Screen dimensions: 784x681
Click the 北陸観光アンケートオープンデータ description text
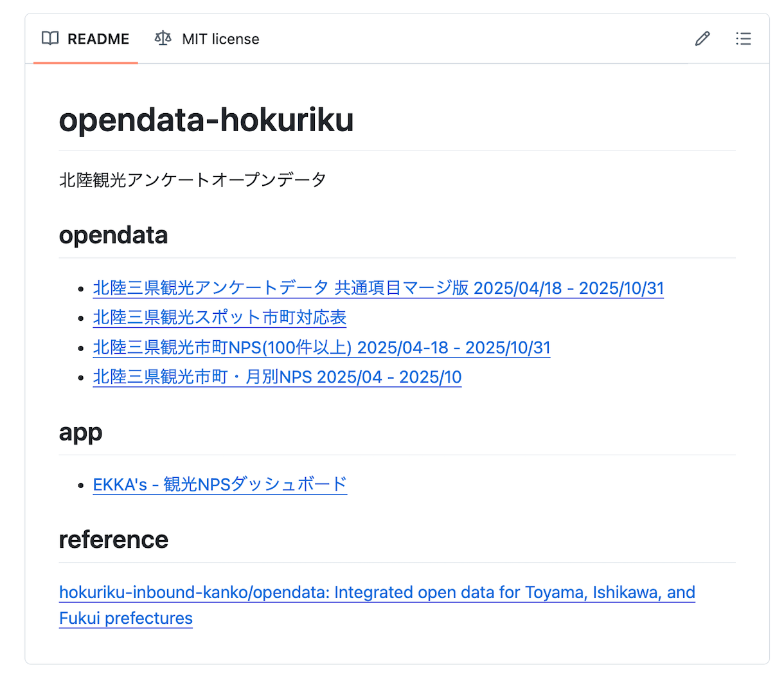(193, 180)
